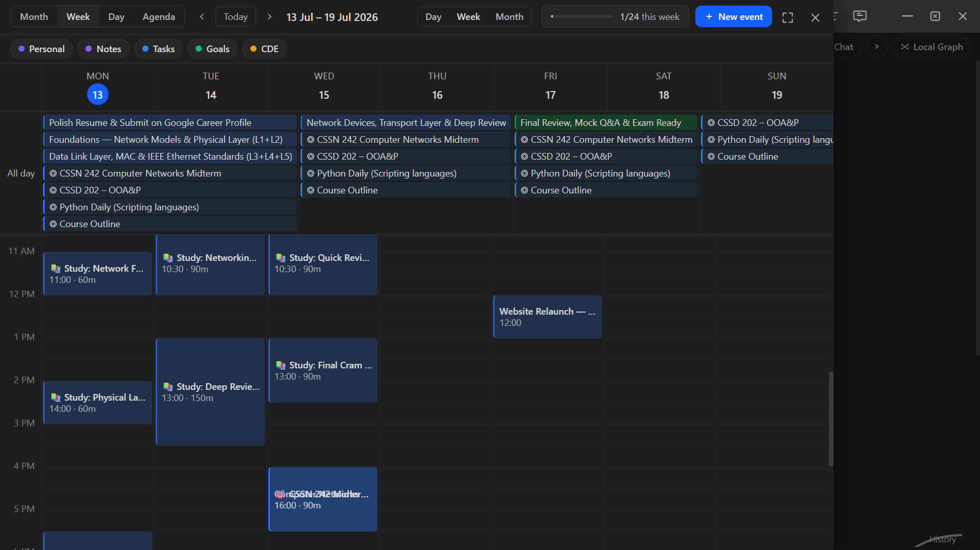Maximize or restore the application window

click(x=935, y=16)
